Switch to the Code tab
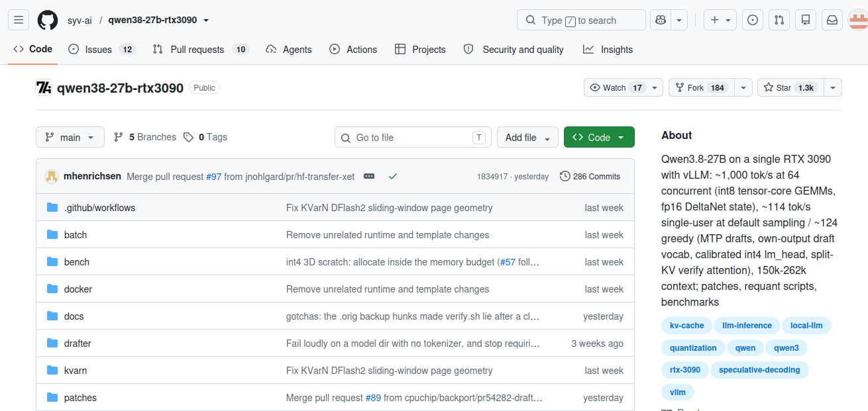 coord(32,49)
